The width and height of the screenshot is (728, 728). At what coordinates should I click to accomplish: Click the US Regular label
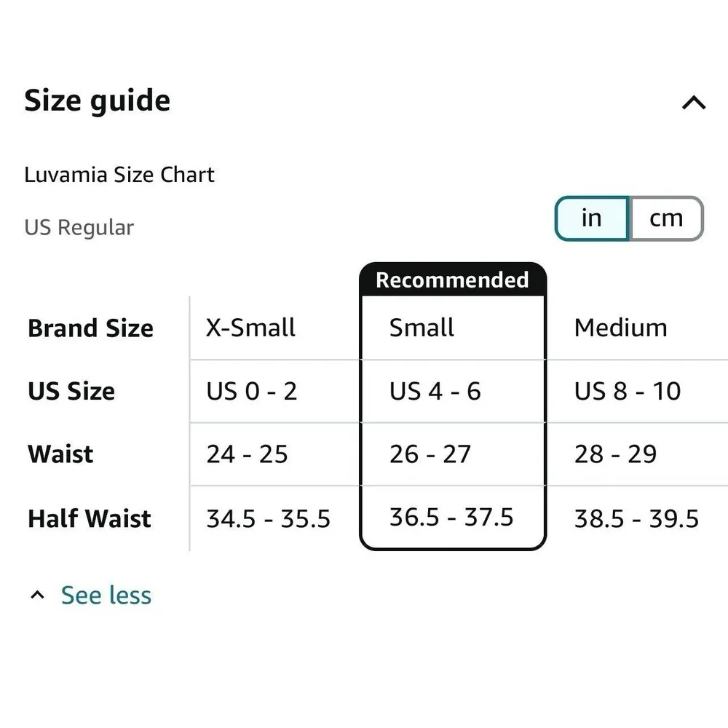tap(79, 227)
